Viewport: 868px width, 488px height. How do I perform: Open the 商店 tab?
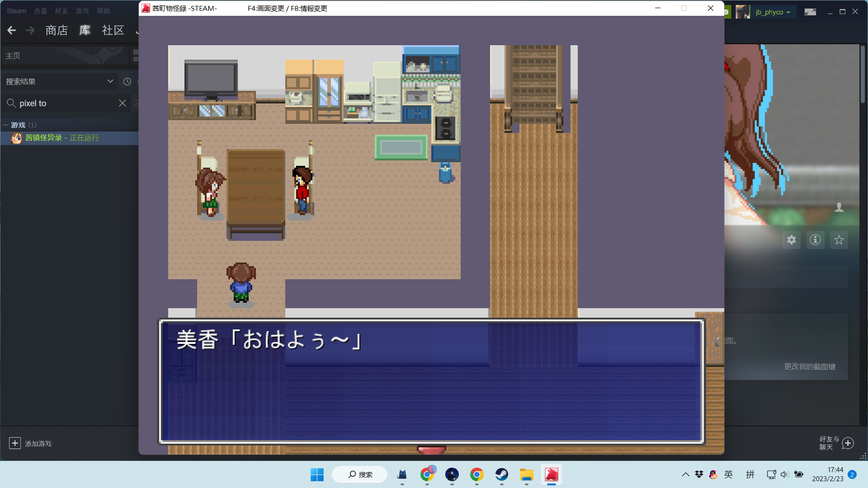click(x=57, y=30)
